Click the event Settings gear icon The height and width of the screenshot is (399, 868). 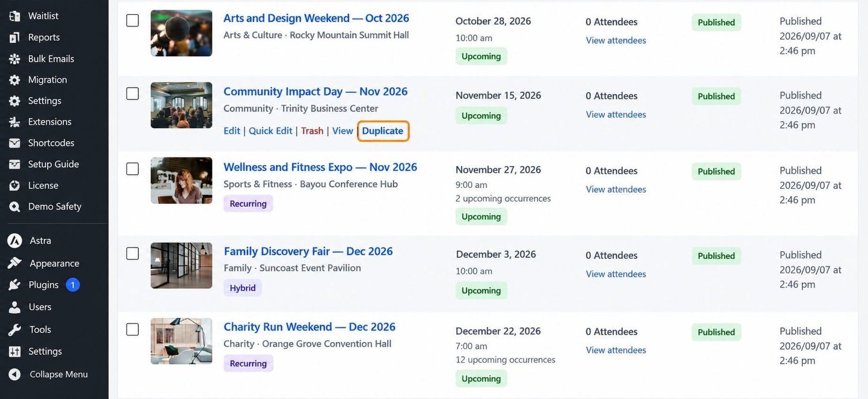pyautogui.click(x=15, y=101)
